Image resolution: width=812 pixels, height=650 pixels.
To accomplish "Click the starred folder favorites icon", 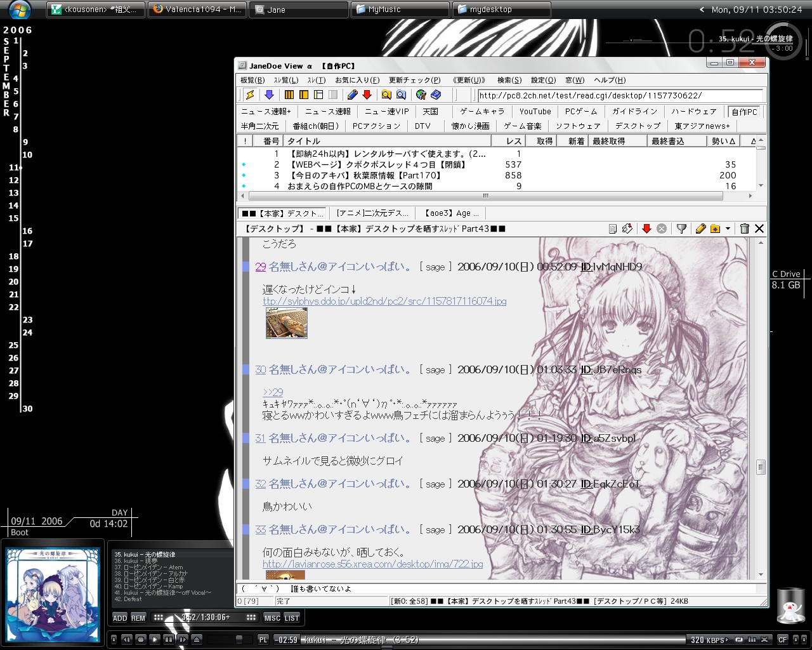I will (x=716, y=229).
